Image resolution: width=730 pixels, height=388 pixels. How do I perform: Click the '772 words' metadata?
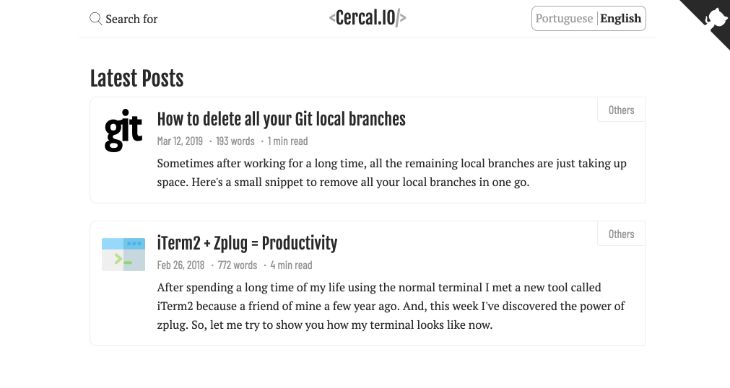(x=237, y=265)
